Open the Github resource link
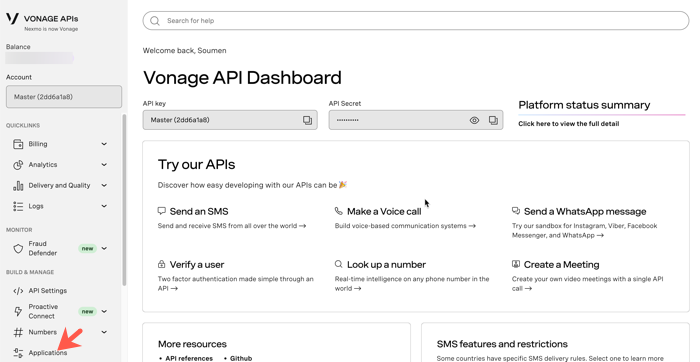The height and width of the screenshot is (362, 700). 241,358
